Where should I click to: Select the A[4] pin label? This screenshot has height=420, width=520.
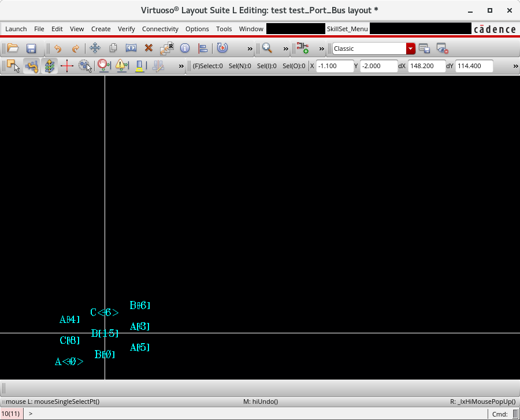[70, 319]
